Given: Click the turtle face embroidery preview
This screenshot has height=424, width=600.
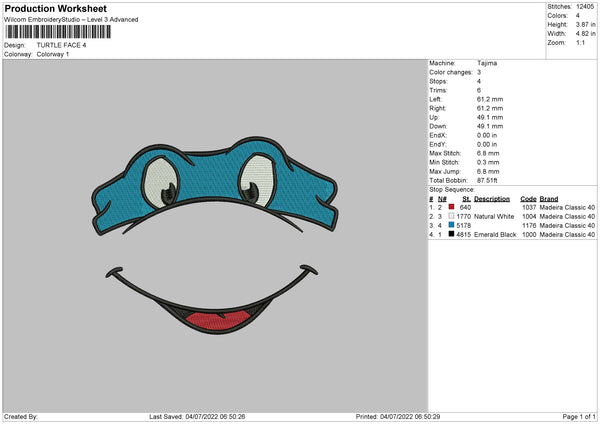Looking at the screenshot, I should click(x=215, y=236).
